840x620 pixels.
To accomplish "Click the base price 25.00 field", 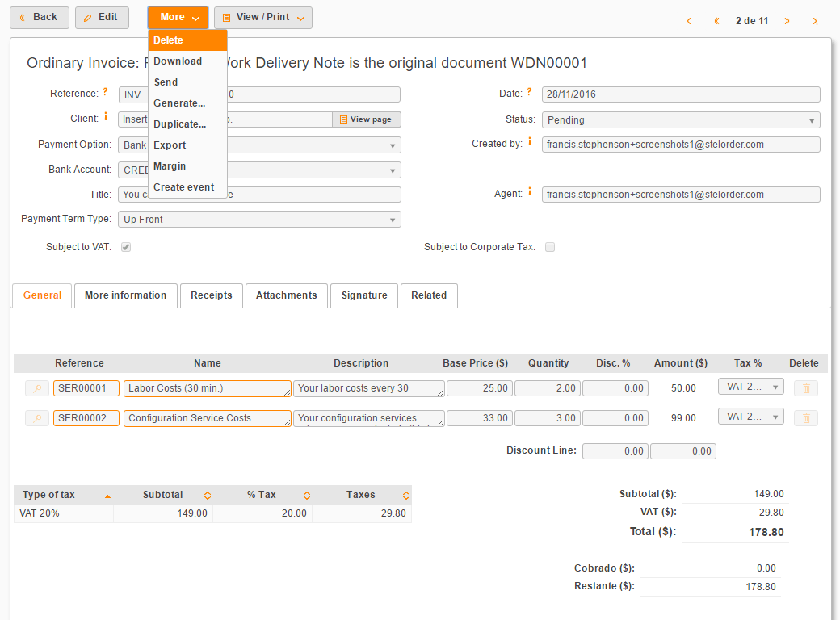I will coord(480,388).
